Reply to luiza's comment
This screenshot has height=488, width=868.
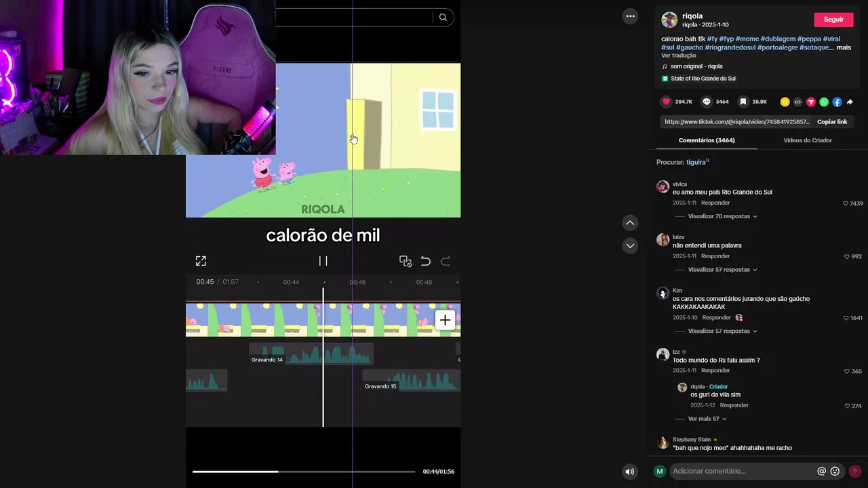coord(715,256)
